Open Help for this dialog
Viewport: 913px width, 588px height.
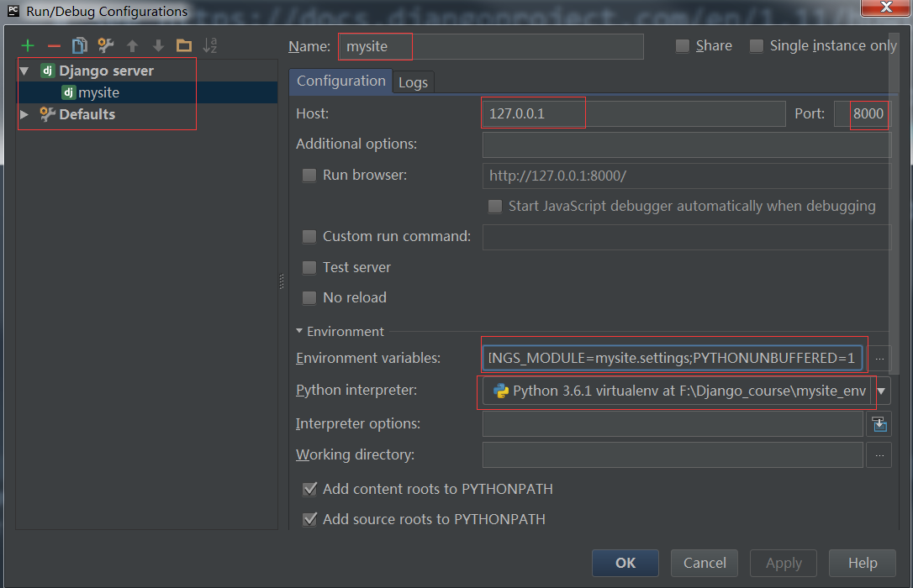[x=863, y=563]
